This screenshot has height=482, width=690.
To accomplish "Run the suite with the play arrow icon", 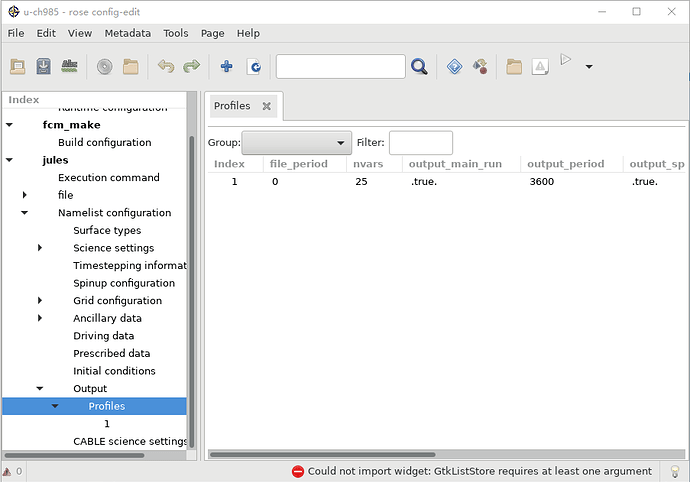I will [565, 59].
